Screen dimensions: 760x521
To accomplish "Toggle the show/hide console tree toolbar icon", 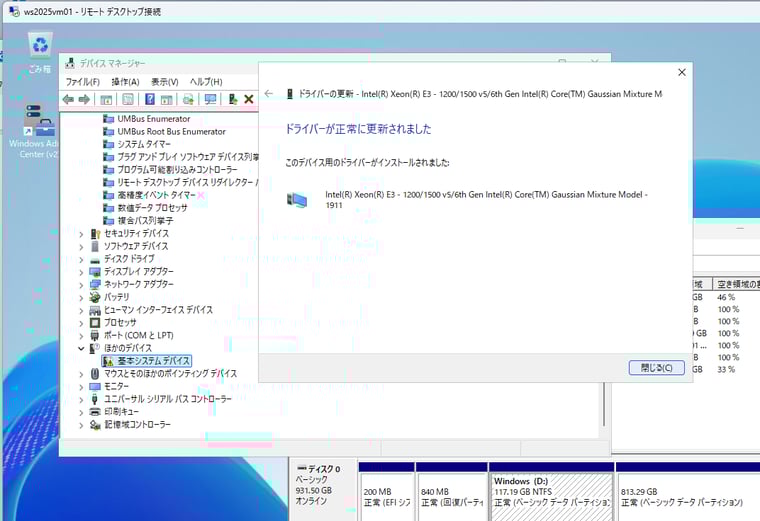I will click(x=106, y=100).
